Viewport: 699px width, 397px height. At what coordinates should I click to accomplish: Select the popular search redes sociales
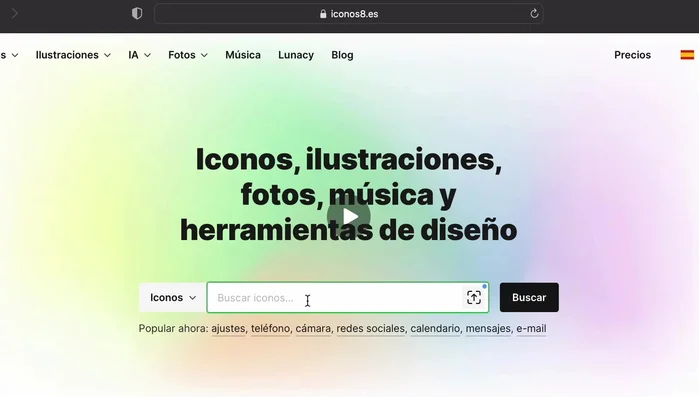click(371, 328)
